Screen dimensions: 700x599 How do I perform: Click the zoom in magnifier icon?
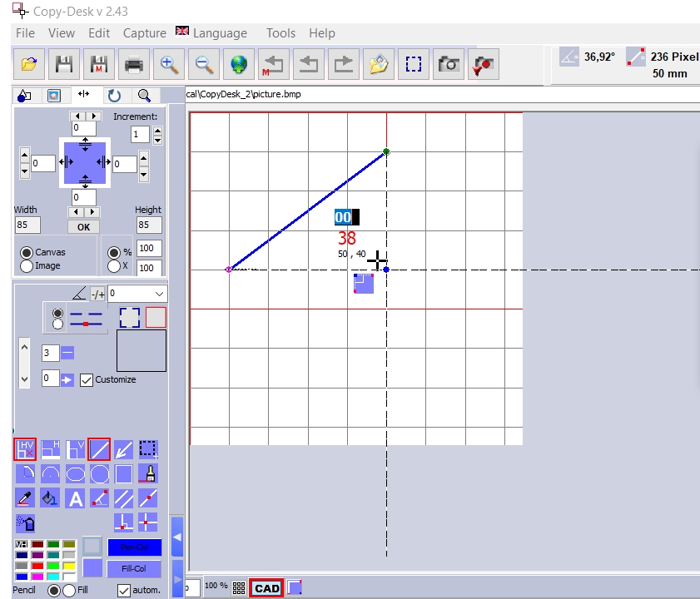coord(169,64)
